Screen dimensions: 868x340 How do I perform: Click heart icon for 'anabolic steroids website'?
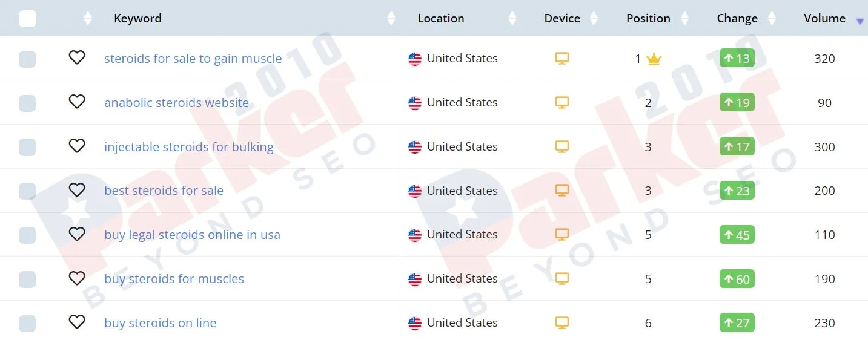pyautogui.click(x=77, y=102)
